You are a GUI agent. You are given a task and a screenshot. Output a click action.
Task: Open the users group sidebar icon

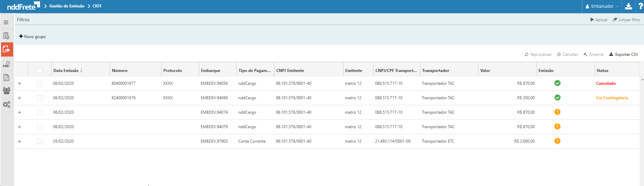(6, 90)
